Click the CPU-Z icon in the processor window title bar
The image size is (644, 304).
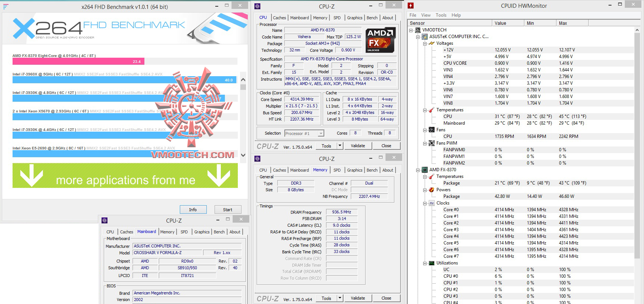point(257,6)
